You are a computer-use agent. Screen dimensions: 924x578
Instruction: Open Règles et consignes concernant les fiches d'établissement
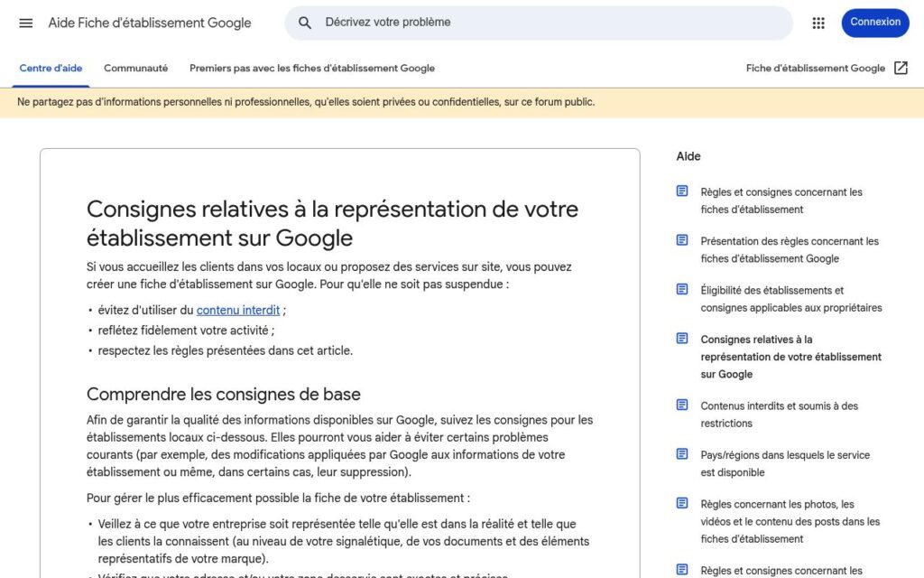tap(781, 200)
